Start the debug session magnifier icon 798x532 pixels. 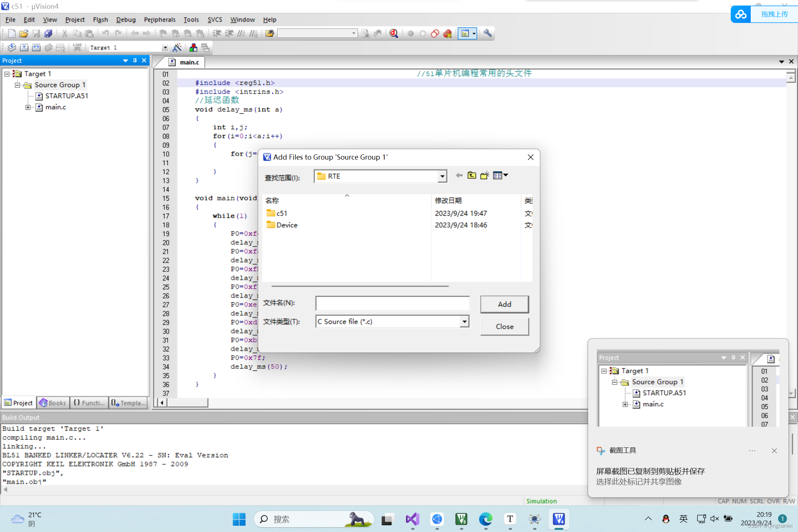393,34
